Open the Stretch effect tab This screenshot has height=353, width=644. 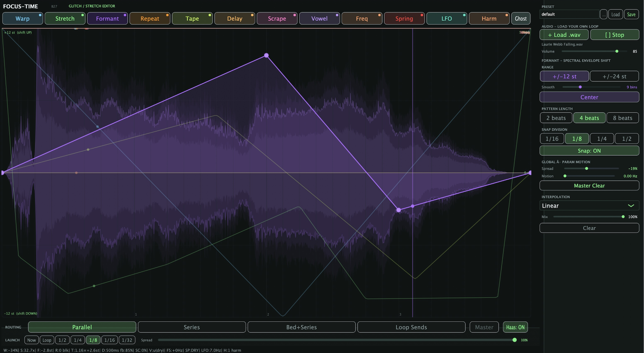coord(65,18)
